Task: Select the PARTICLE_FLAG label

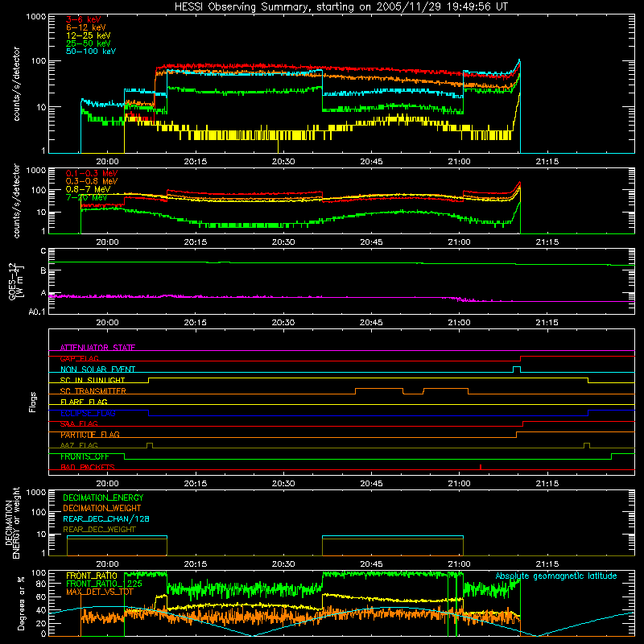Action: click(90, 435)
